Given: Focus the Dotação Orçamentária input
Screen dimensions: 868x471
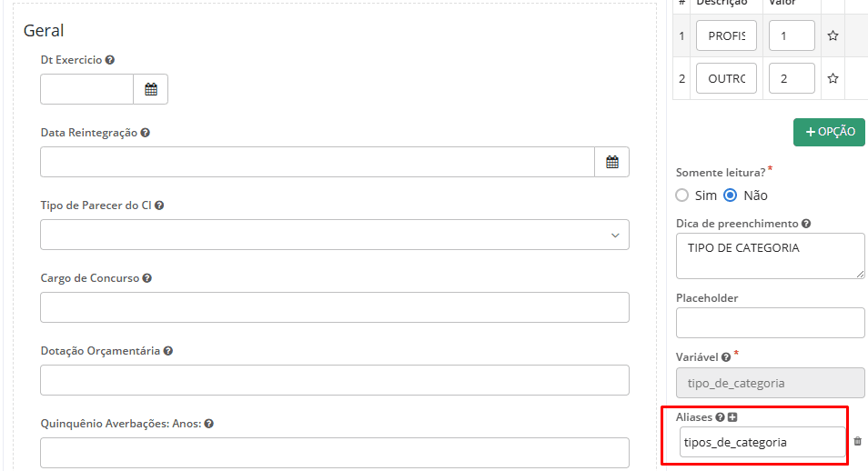Looking at the screenshot, I should (335, 380).
